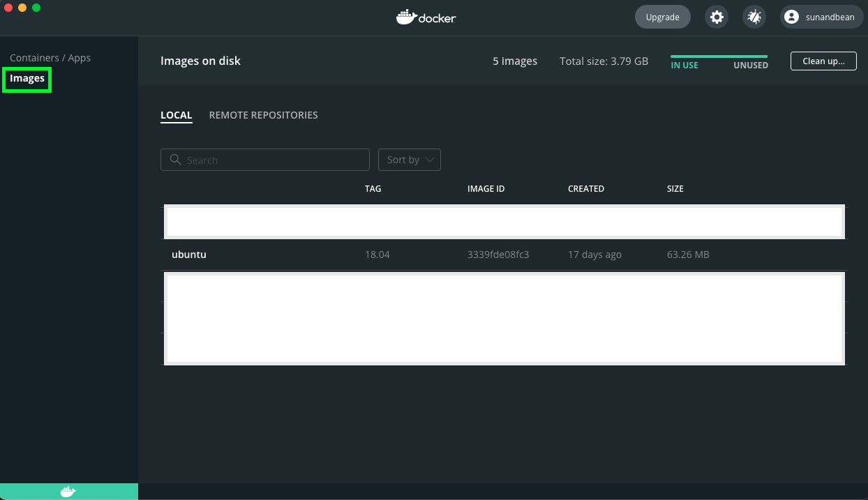
Task: Click the Docker whale logo in title bar
Action: pos(426,17)
